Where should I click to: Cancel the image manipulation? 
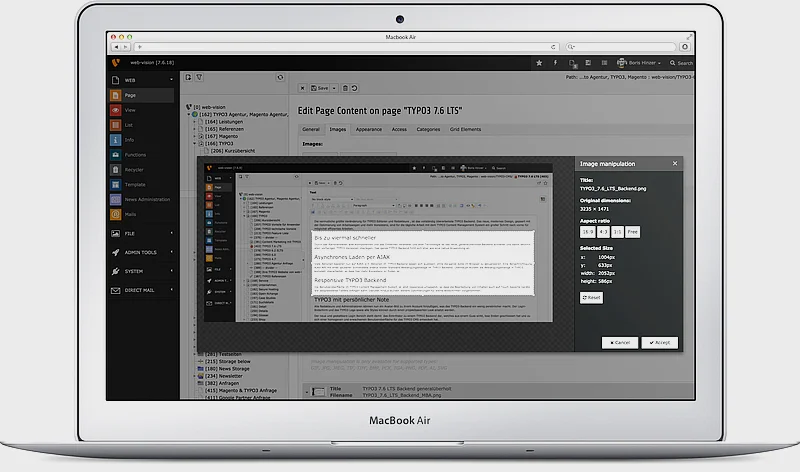620,342
